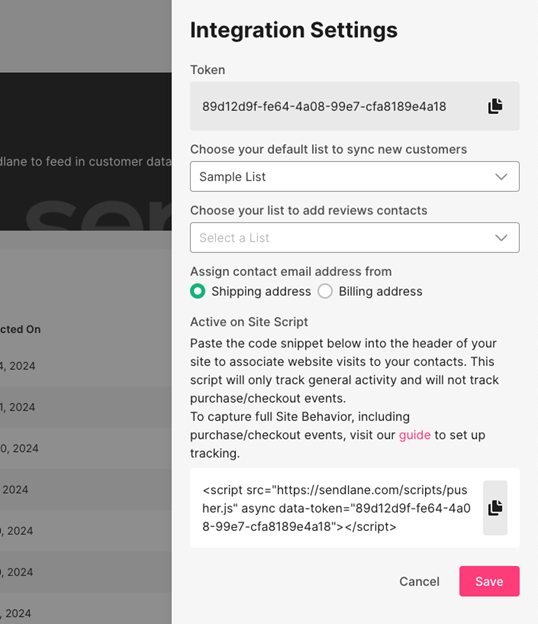Screen dimensions: 538x624
Task: Open the Sample List default list dropdown
Action: pos(355,176)
